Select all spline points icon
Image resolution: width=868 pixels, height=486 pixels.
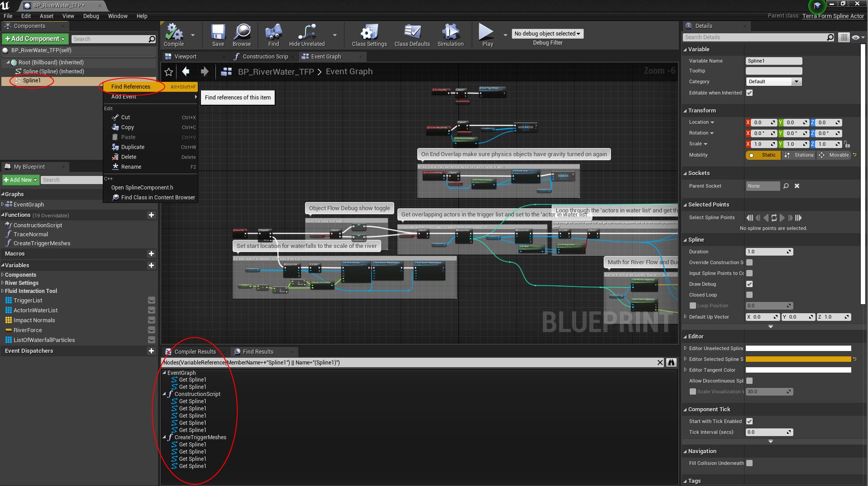[x=774, y=218]
